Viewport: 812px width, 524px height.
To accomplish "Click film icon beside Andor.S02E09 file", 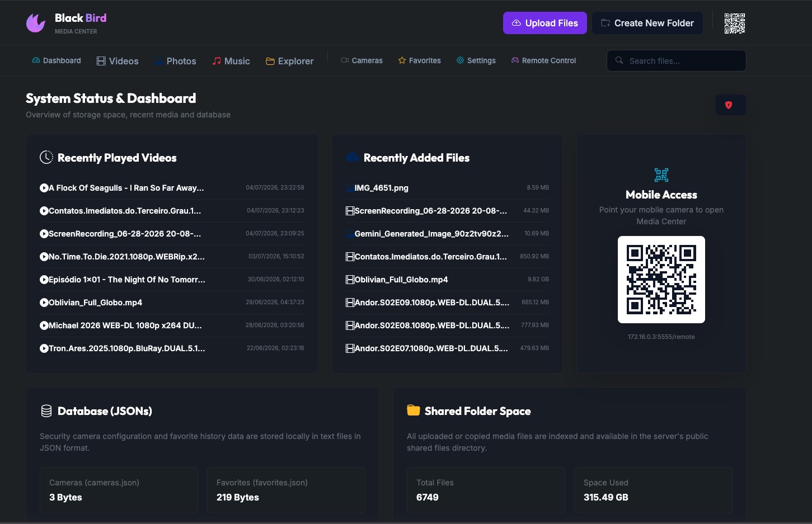I will (x=350, y=303).
